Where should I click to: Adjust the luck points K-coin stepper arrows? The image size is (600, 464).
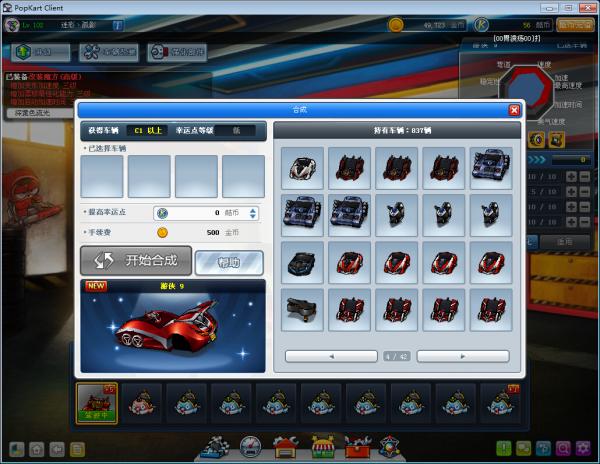253,213
